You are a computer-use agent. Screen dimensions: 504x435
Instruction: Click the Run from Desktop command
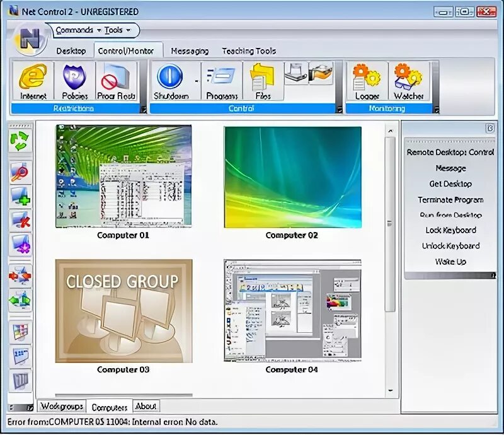450,215
